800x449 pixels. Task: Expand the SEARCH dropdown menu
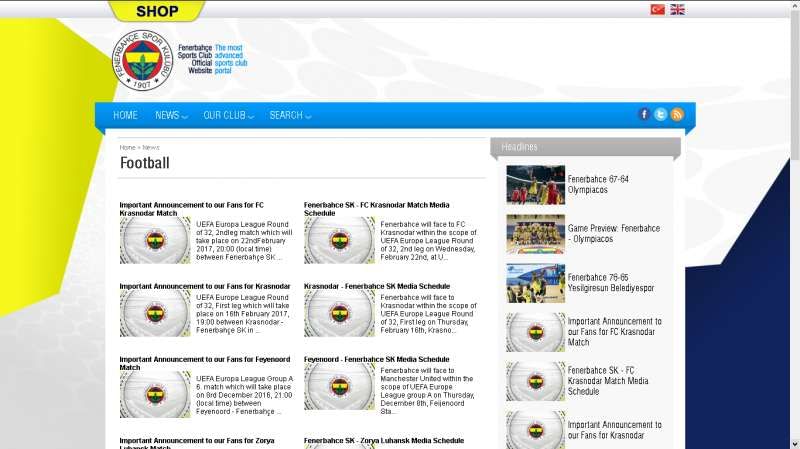tap(290, 115)
